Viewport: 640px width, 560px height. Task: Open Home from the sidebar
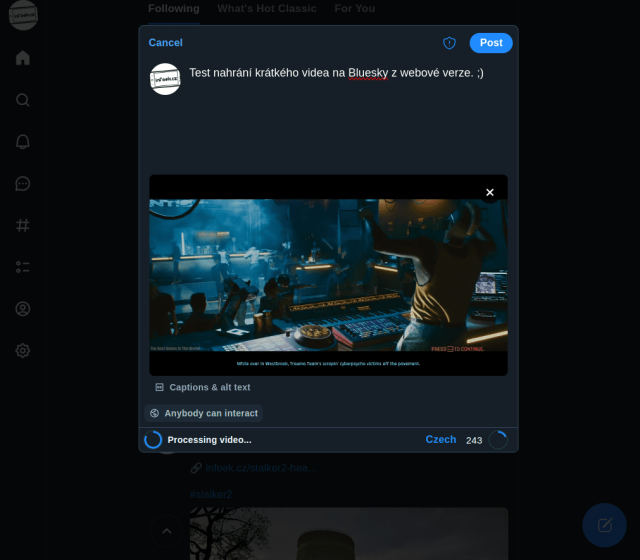pos(23,58)
